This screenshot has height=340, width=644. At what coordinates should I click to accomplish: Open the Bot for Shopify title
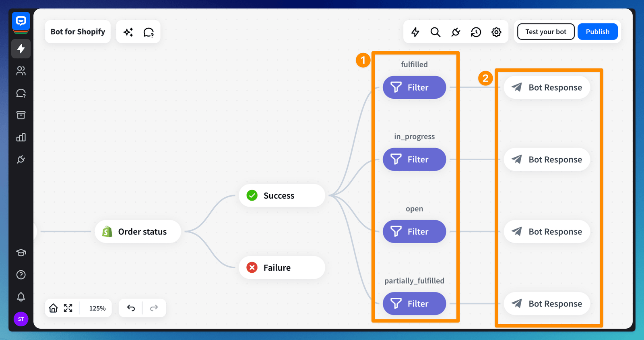pos(78,32)
